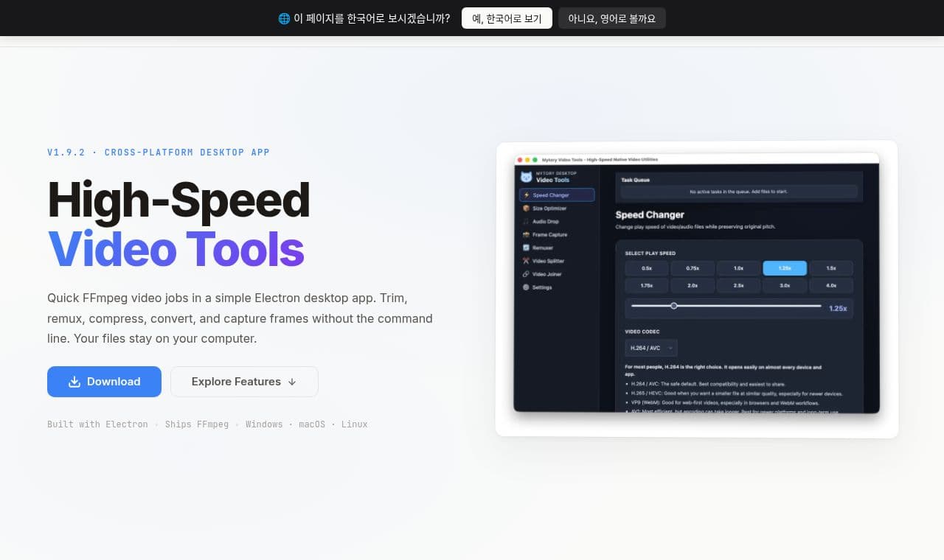Click the play speed slider handle

coord(674,306)
